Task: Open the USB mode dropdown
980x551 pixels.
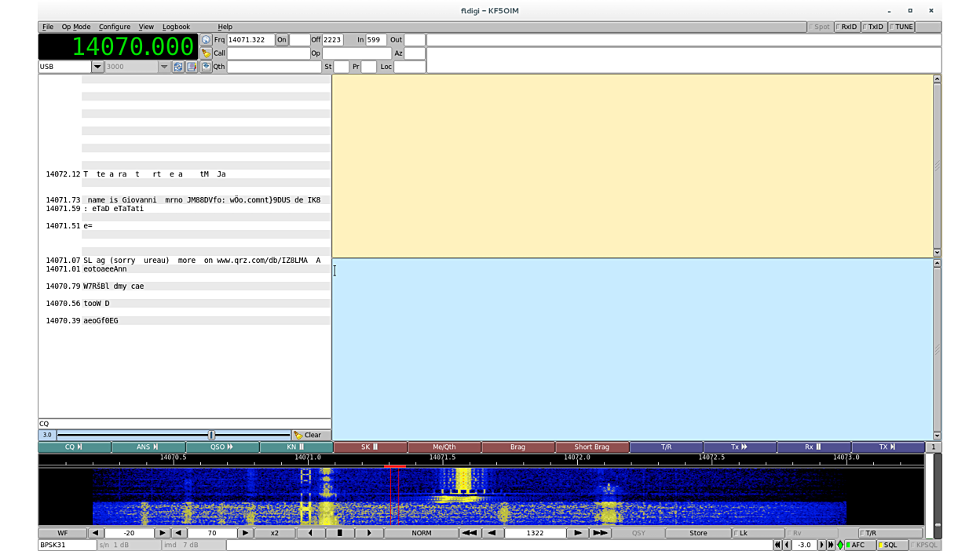Action: point(97,67)
